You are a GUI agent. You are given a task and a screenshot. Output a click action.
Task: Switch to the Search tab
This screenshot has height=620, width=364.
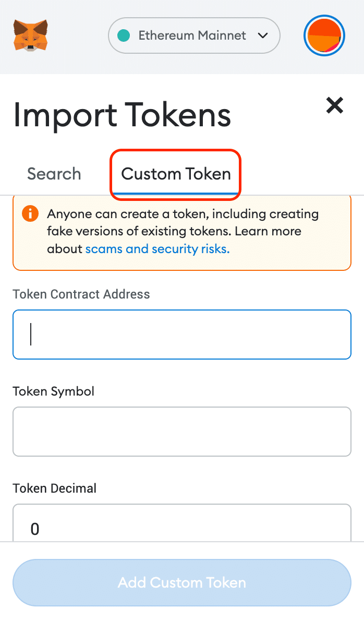(x=54, y=174)
